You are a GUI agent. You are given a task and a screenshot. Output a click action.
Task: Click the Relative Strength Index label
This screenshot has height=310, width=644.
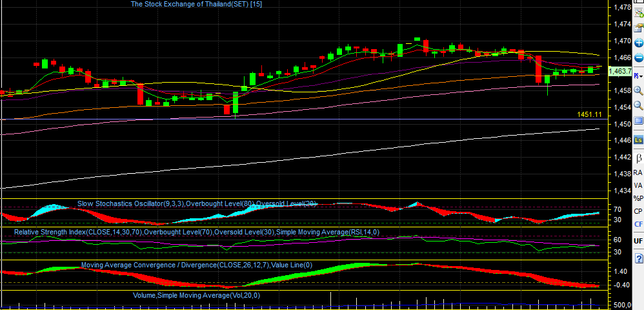pos(197,232)
